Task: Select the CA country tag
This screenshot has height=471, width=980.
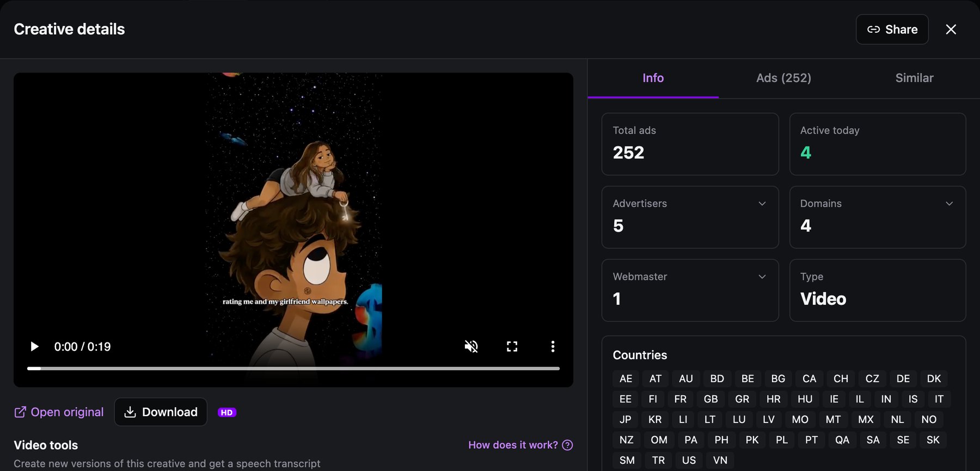Action: point(810,378)
